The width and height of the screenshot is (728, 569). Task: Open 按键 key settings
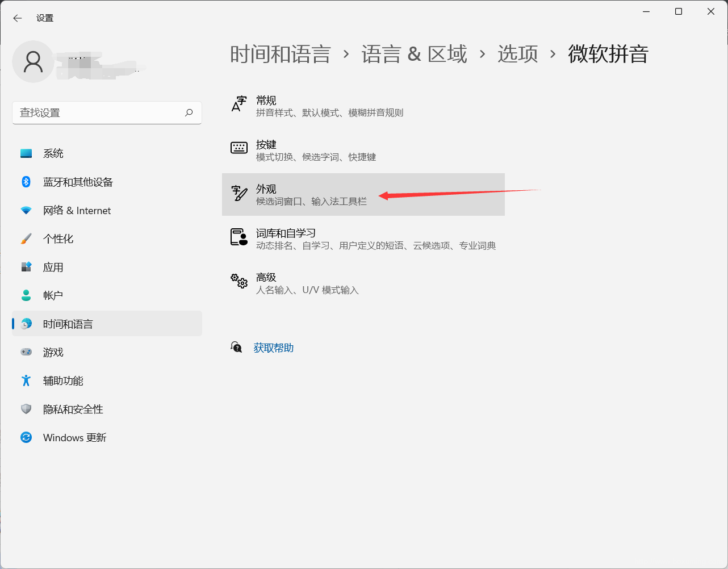coord(363,150)
